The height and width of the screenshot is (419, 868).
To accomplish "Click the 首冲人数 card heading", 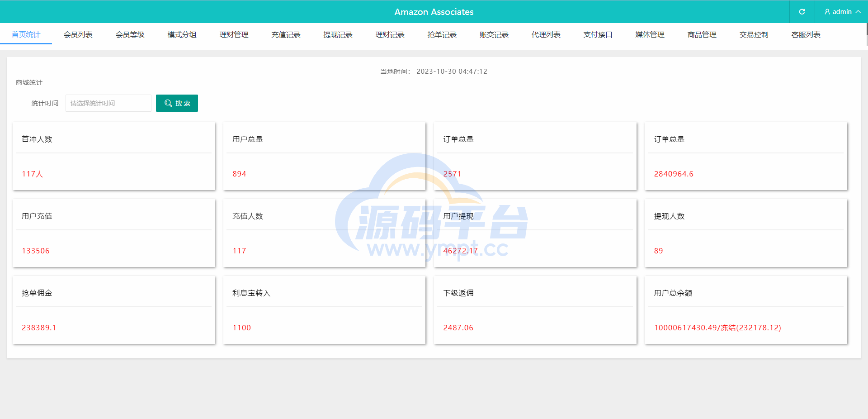I will click(37, 139).
